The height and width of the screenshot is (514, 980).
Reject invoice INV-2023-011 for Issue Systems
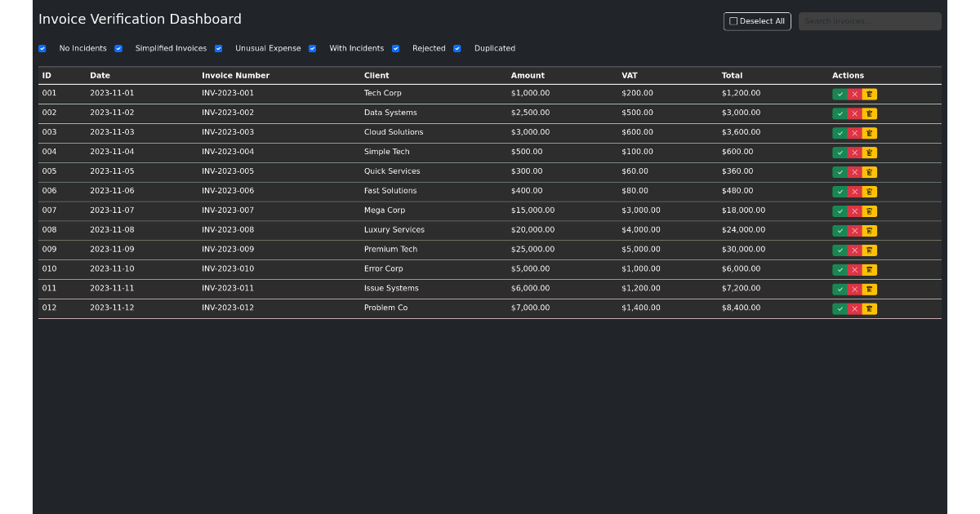tap(854, 290)
